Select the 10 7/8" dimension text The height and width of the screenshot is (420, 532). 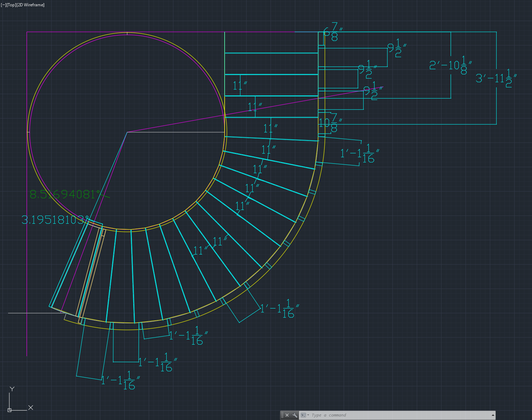(330, 123)
